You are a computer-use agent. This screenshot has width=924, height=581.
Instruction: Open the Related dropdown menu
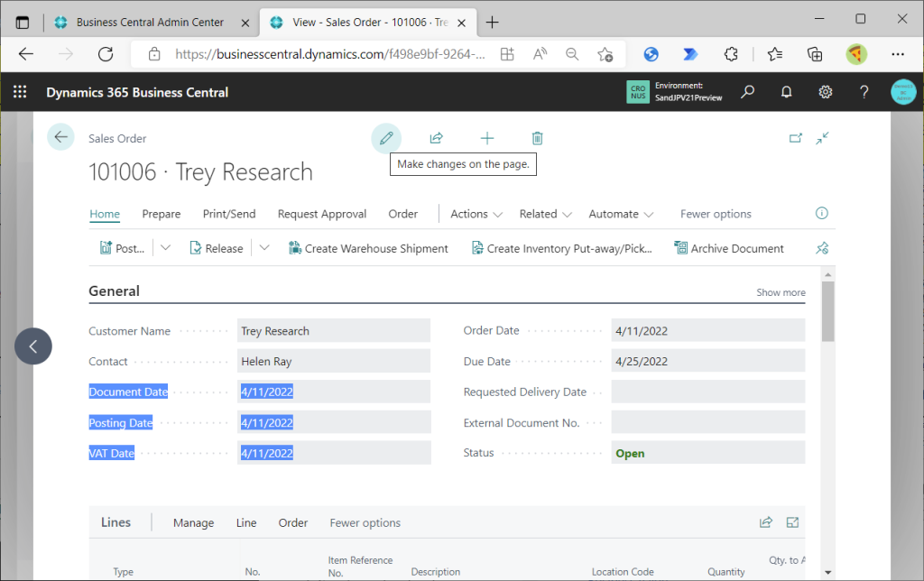(x=545, y=214)
